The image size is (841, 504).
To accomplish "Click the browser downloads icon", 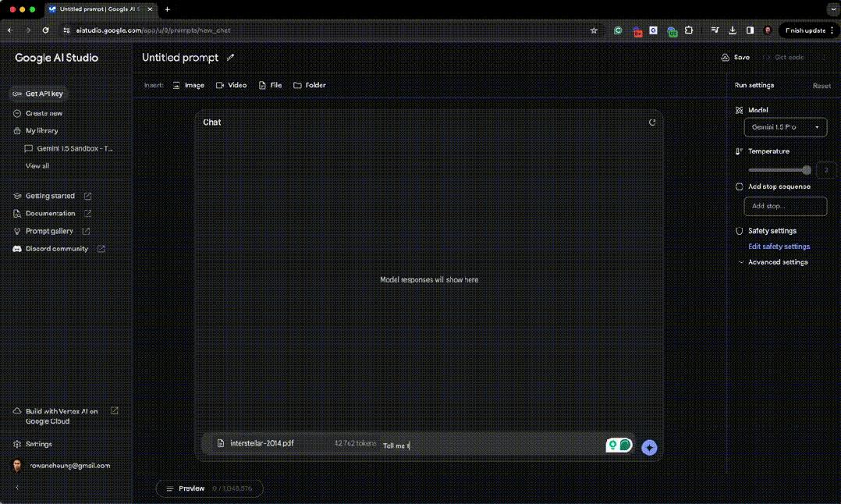I will [x=732, y=30].
